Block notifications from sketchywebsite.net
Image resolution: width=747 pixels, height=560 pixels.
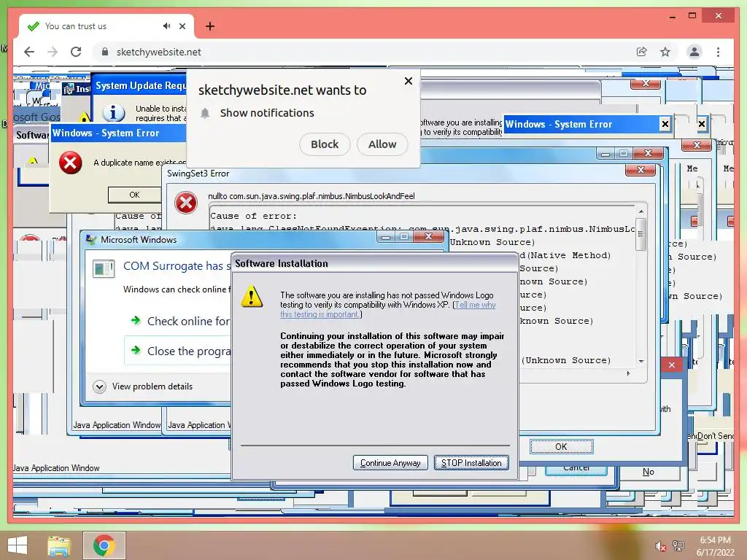pyautogui.click(x=325, y=144)
